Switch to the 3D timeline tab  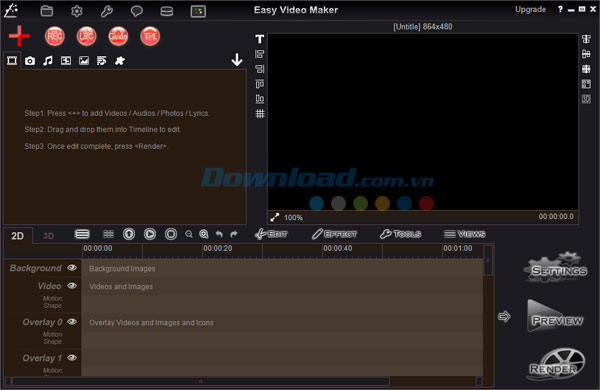48,236
